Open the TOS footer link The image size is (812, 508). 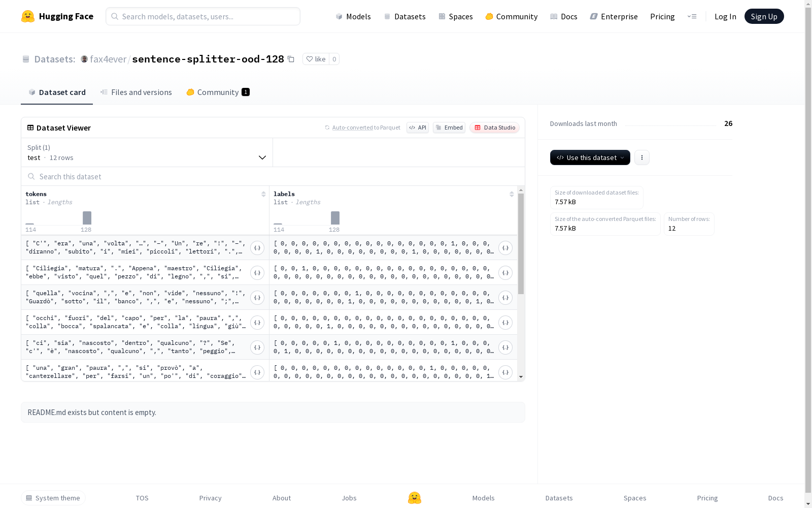(142, 498)
